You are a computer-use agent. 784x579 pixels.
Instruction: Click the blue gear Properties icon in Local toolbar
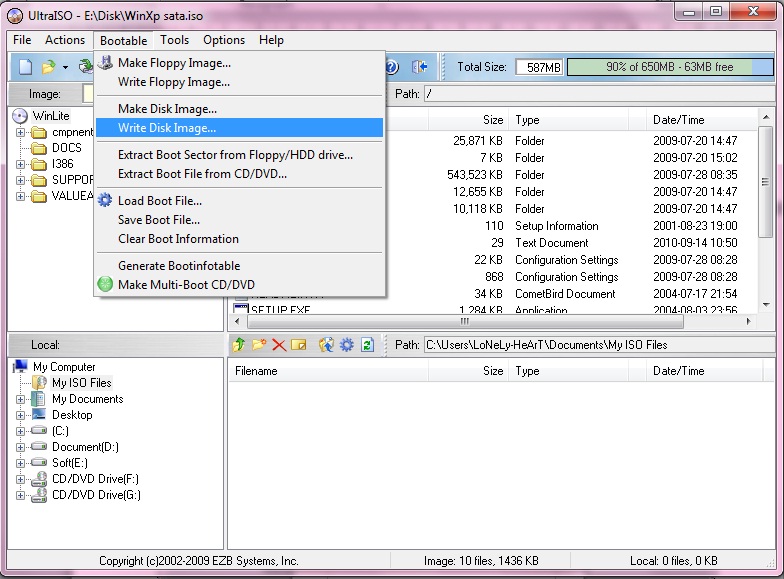pos(346,344)
